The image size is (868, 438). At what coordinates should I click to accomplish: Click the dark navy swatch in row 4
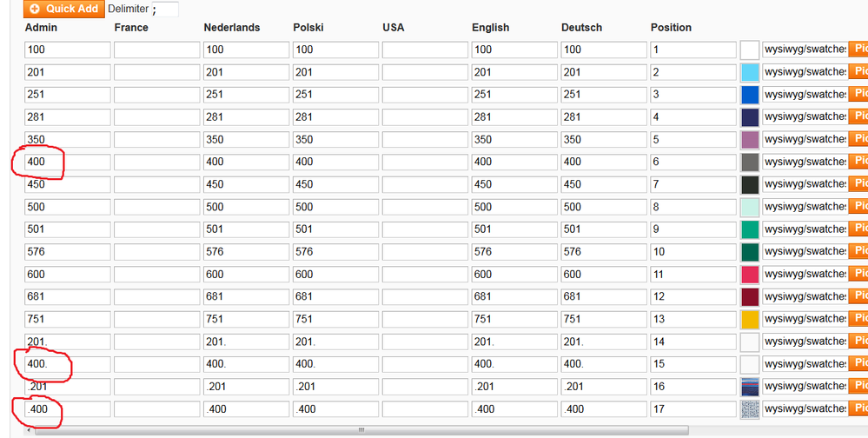pyautogui.click(x=750, y=117)
